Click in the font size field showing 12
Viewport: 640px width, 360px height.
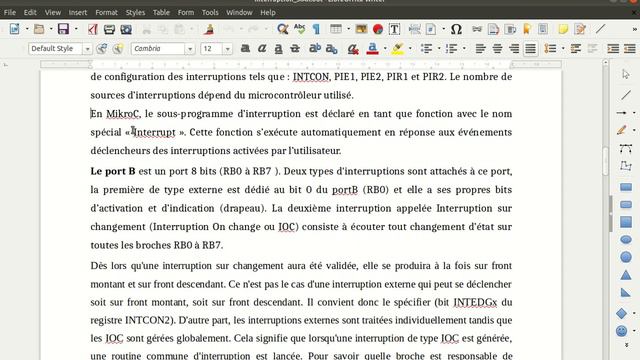(211, 49)
